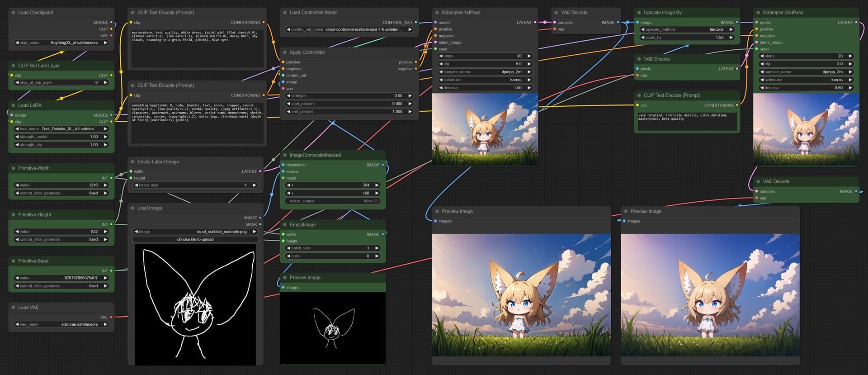868x375 pixels.
Task: Collapse the Primitive-Width node via title dot
Action: tap(13, 168)
